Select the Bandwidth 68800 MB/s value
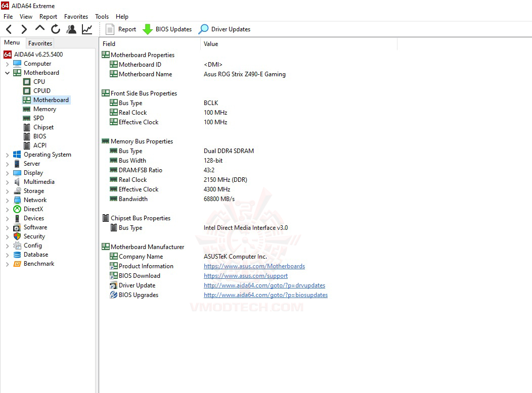Screen dimensions: 532x393 pos(219,199)
